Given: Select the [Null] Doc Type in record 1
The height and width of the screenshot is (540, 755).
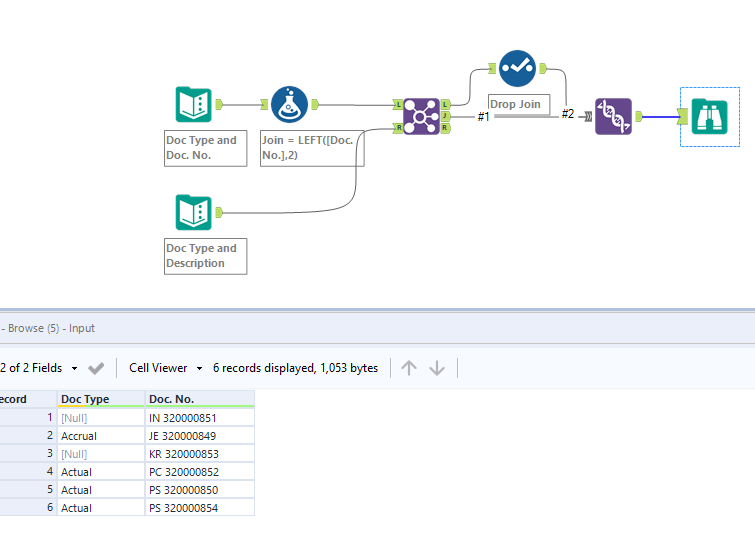Looking at the screenshot, I should pyautogui.click(x=101, y=418).
